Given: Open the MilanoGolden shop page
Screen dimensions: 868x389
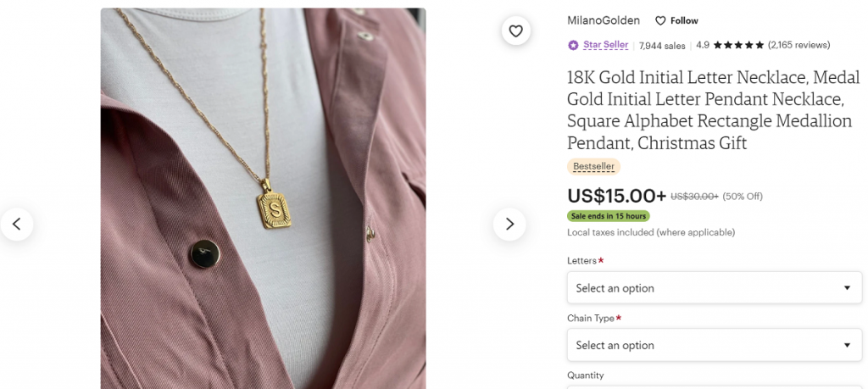Looking at the screenshot, I should (603, 20).
